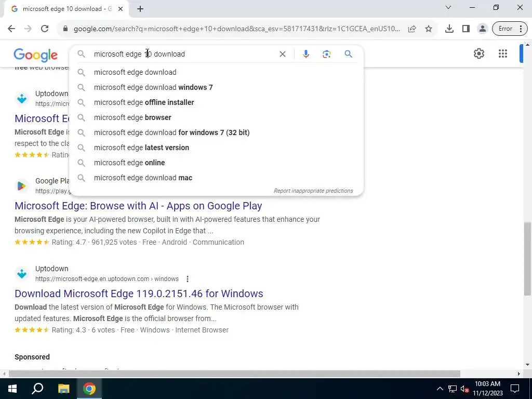Bookmark this page with the star
This screenshot has height=399, width=532.
point(429,29)
